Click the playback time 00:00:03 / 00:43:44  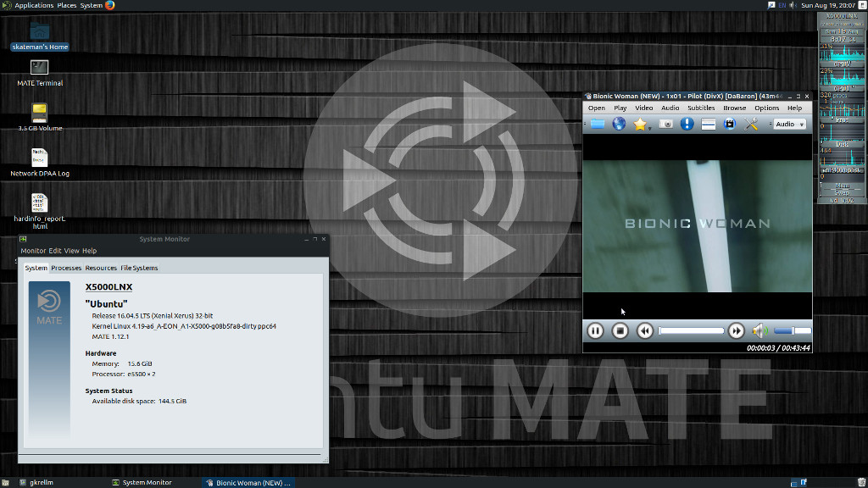point(778,348)
